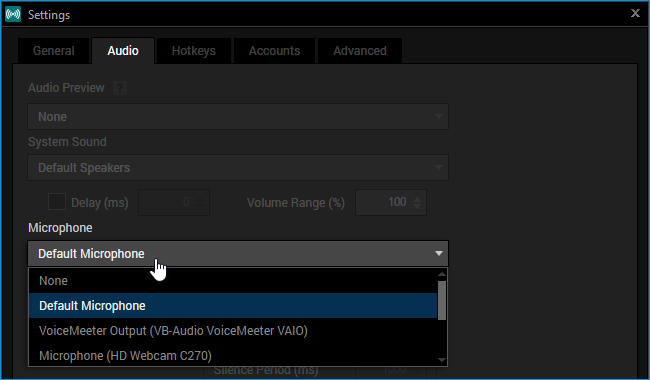The height and width of the screenshot is (380, 650).
Task: Choose Default Microphone in the list
Action: coord(233,305)
